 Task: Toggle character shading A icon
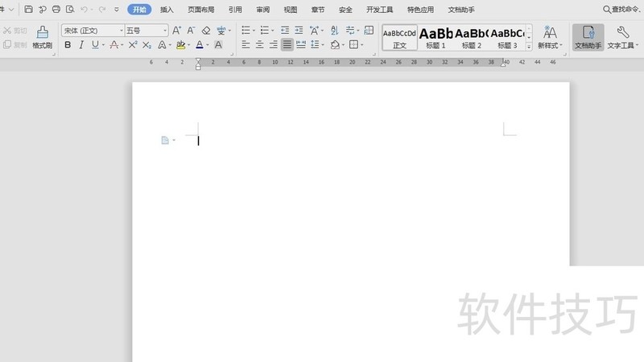[x=218, y=45]
